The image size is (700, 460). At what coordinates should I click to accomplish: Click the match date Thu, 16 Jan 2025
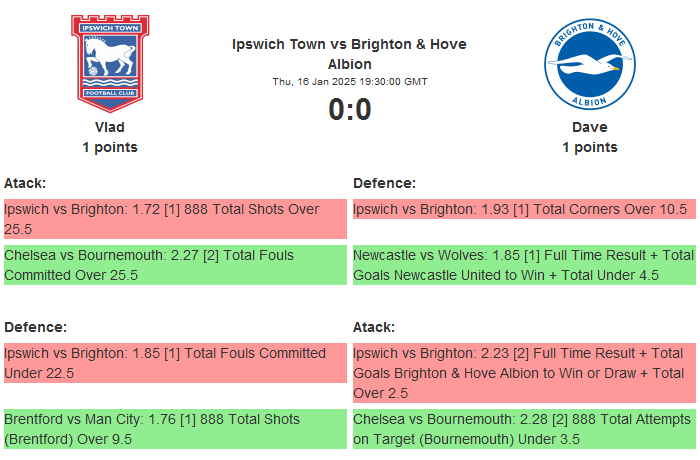[349, 81]
